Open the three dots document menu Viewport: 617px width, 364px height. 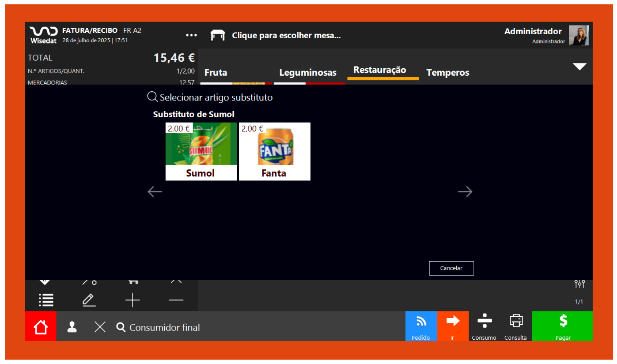[191, 35]
